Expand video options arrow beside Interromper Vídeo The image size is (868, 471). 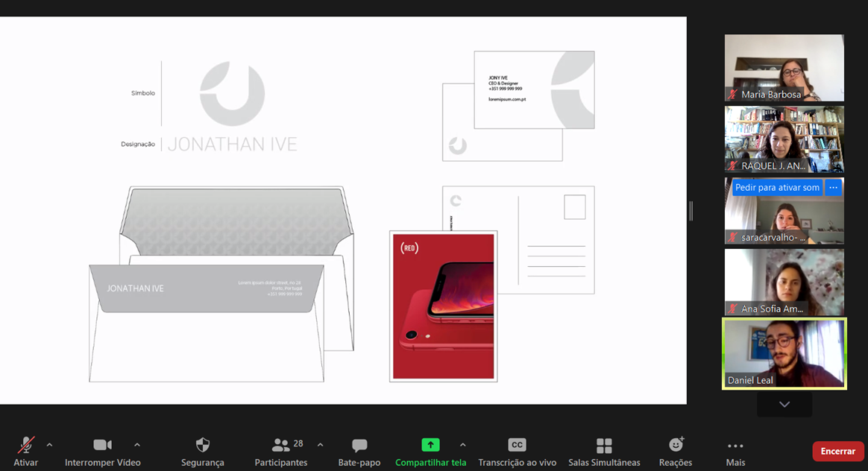[136, 444]
